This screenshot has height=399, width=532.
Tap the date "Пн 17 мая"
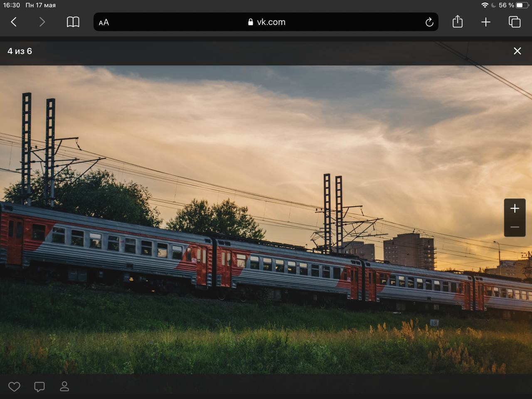click(x=40, y=5)
